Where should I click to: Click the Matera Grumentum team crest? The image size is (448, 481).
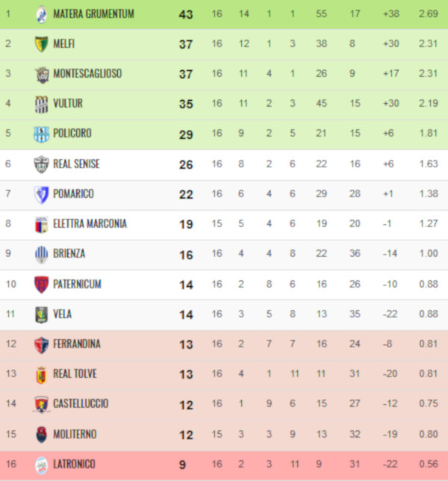point(41,14)
